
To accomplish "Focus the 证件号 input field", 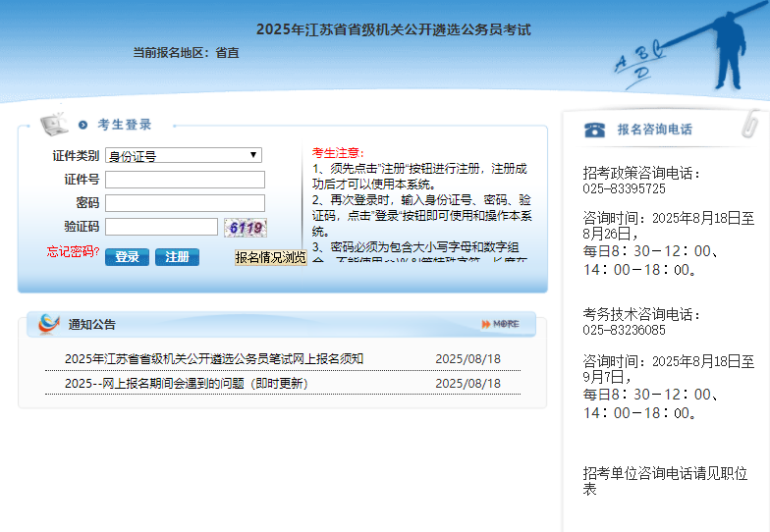I will (185, 180).
